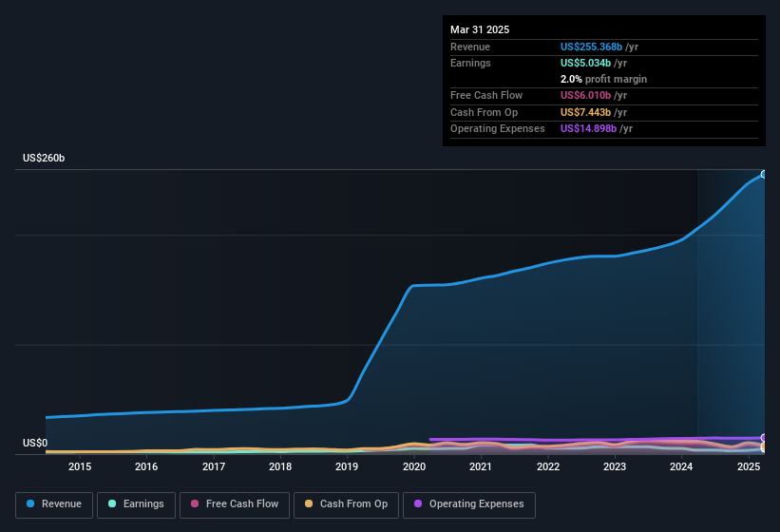Click the purple dot in Operating Expenses legend
Screen dimensions: 780x532
click(x=418, y=503)
